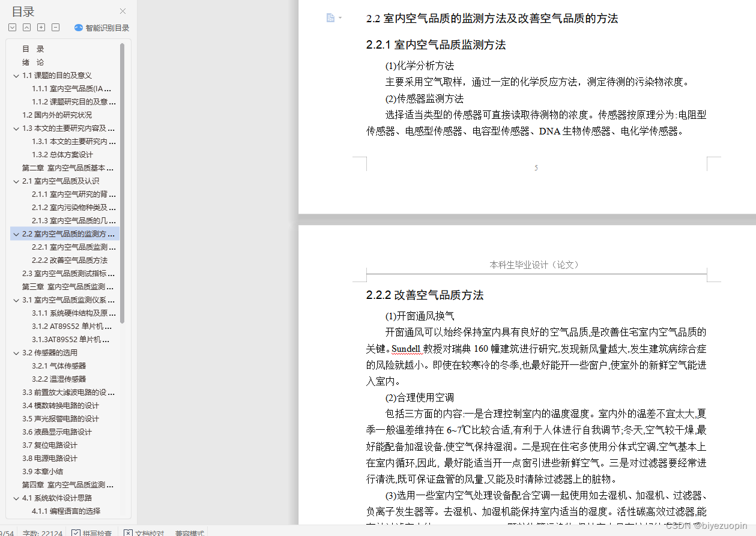Screen dimensions: 756x536
Task: Select outline item 3.3 前置放大滤波电路的设
Action: (68, 393)
